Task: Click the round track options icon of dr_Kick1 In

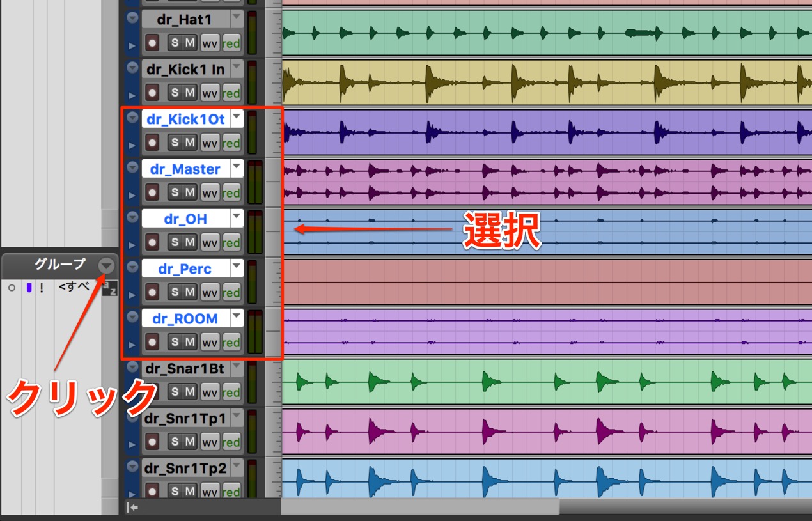Action: tap(132, 67)
